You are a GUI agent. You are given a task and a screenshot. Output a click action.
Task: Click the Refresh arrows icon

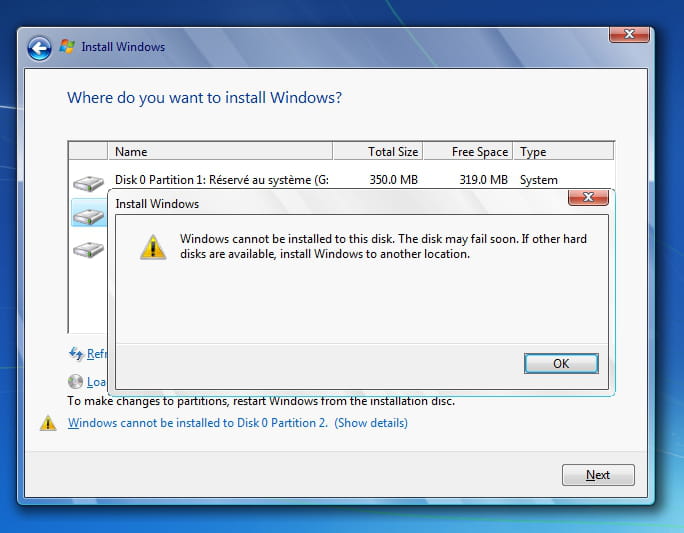[76, 353]
